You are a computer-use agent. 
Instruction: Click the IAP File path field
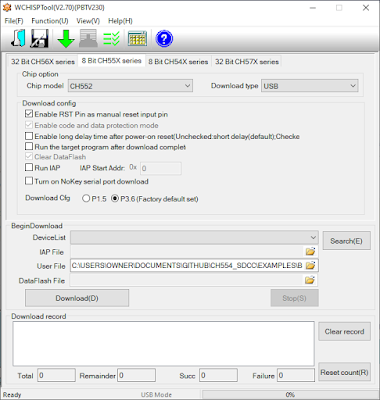point(188,252)
